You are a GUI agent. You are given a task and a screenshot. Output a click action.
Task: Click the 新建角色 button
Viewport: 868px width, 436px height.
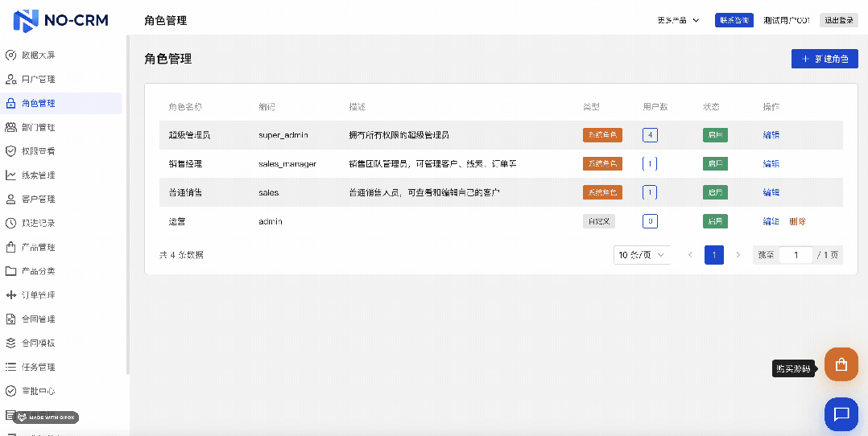pos(825,59)
